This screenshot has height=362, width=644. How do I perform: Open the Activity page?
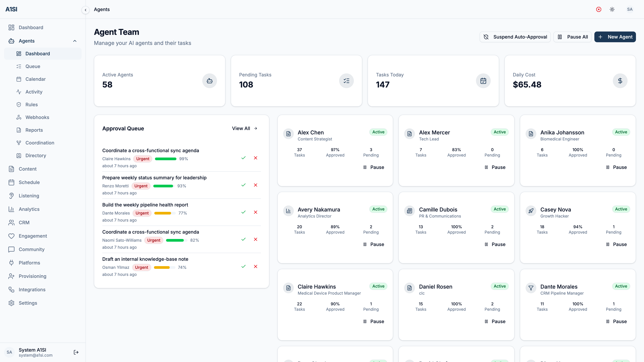pos(42,92)
